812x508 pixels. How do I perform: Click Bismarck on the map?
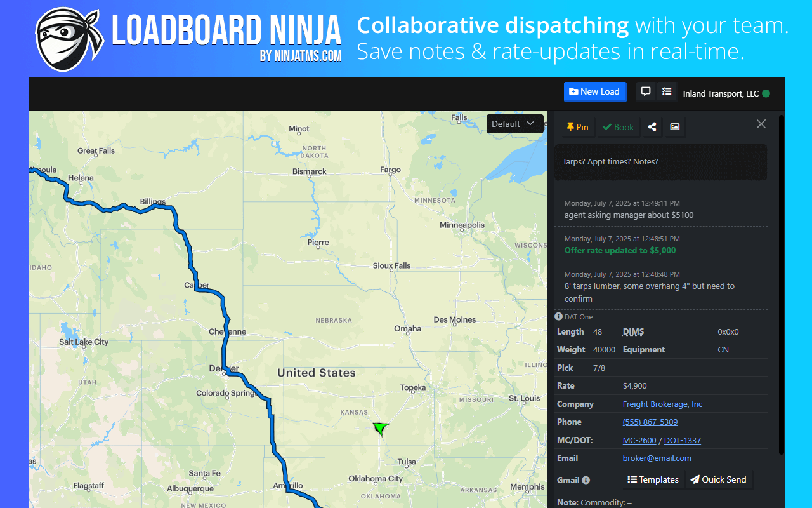tap(310, 172)
